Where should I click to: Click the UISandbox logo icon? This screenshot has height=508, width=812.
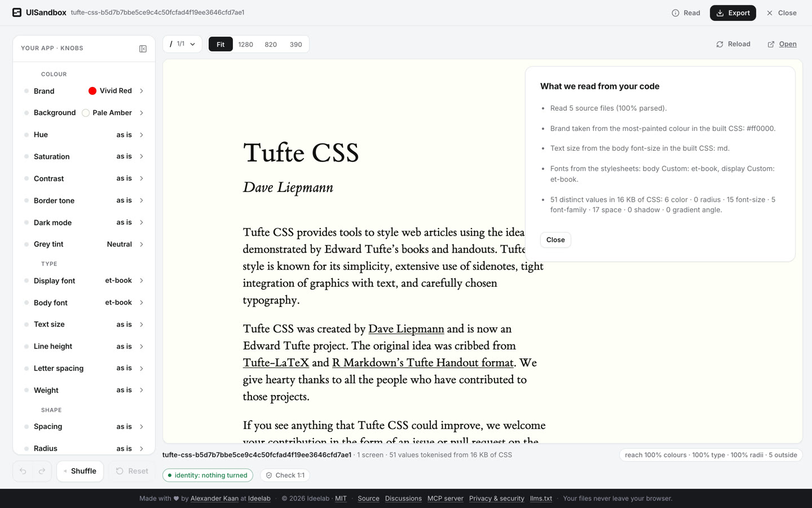[x=17, y=12]
